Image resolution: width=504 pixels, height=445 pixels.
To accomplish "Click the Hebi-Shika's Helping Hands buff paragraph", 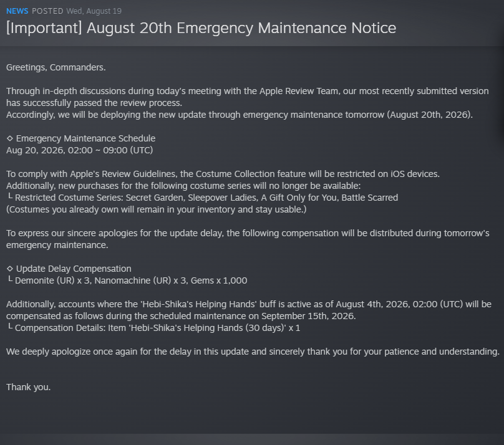I will pyautogui.click(x=249, y=310).
